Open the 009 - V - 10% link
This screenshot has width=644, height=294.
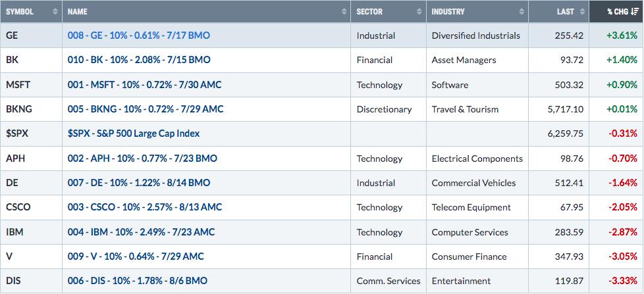pos(136,257)
